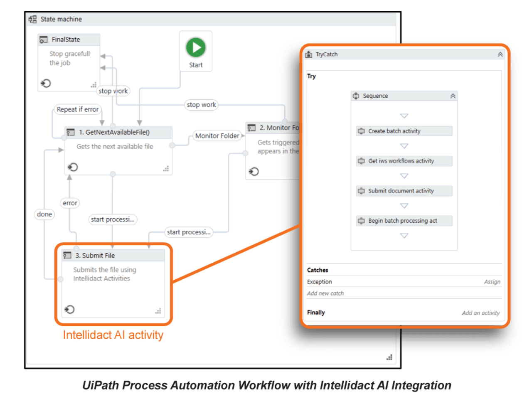Viewport: 532px width, 399px height.
Task: Click insert triangle below Begin batch processing
Action: [404, 236]
